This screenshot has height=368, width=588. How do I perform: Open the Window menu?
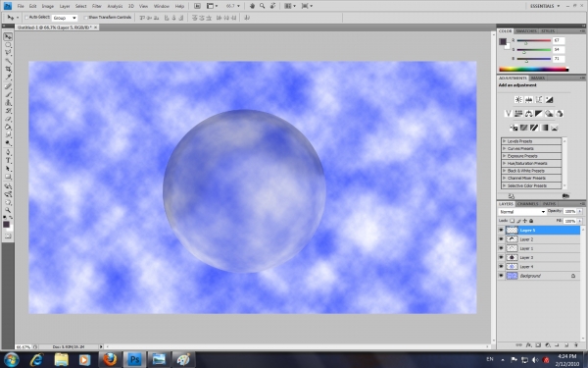click(162, 7)
